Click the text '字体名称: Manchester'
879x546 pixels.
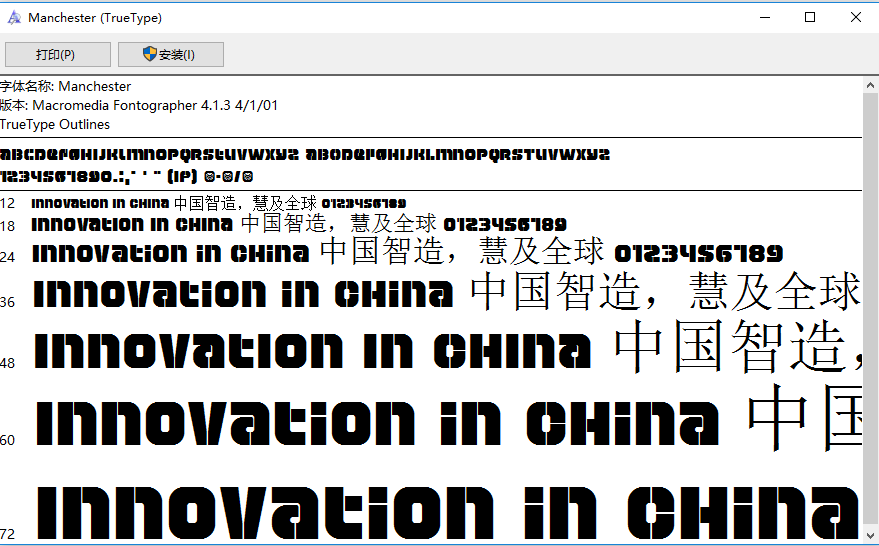pyautogui.click(x=65, y=86)
